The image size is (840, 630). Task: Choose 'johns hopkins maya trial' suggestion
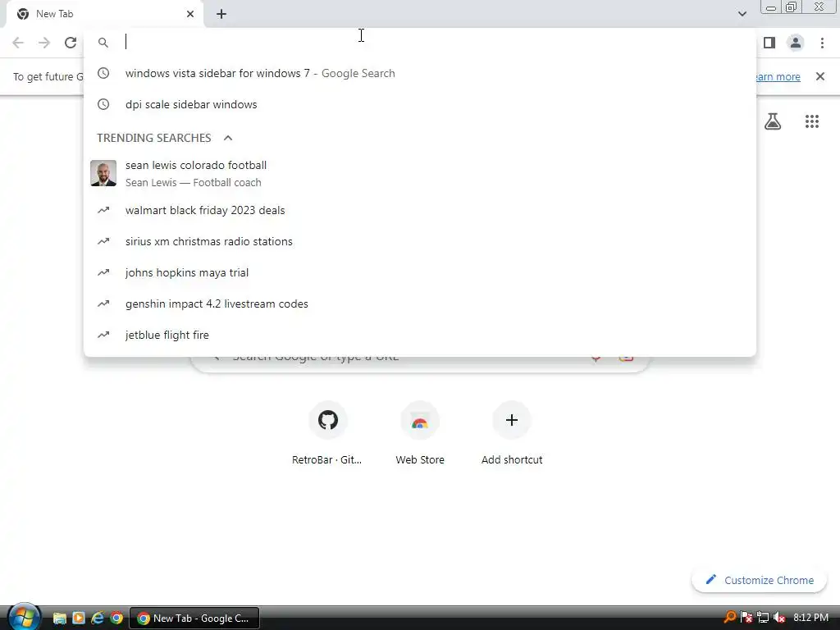click(419, 272)
